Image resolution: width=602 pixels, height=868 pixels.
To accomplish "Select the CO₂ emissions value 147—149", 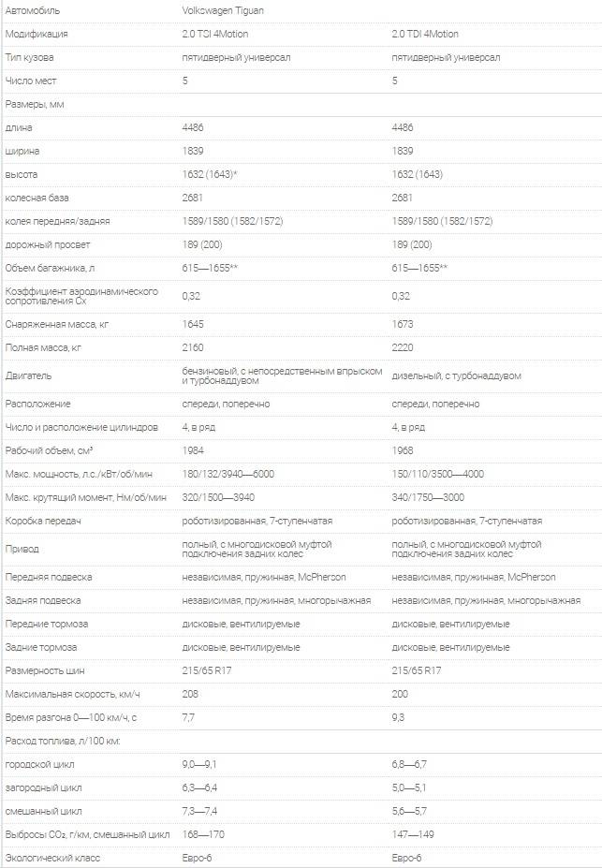I will [413, 834].
